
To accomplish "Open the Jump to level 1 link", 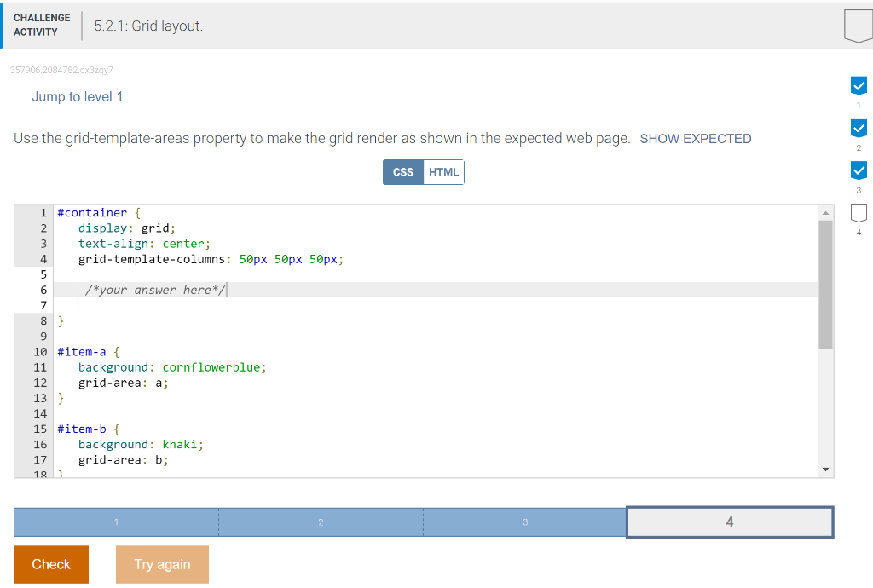I will tap(78, 97).
